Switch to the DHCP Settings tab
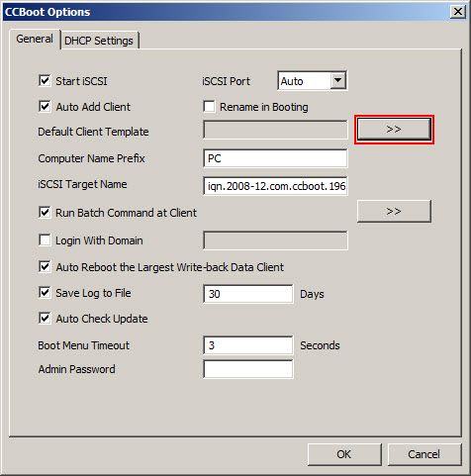The width and height of the screenshot is (471, 476). tap(99, 41)
